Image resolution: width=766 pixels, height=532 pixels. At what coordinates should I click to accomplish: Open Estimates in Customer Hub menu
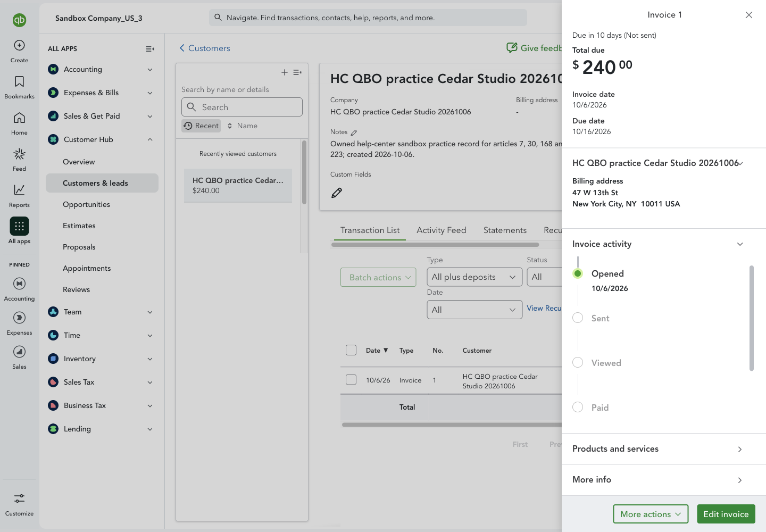pos(79,226)
